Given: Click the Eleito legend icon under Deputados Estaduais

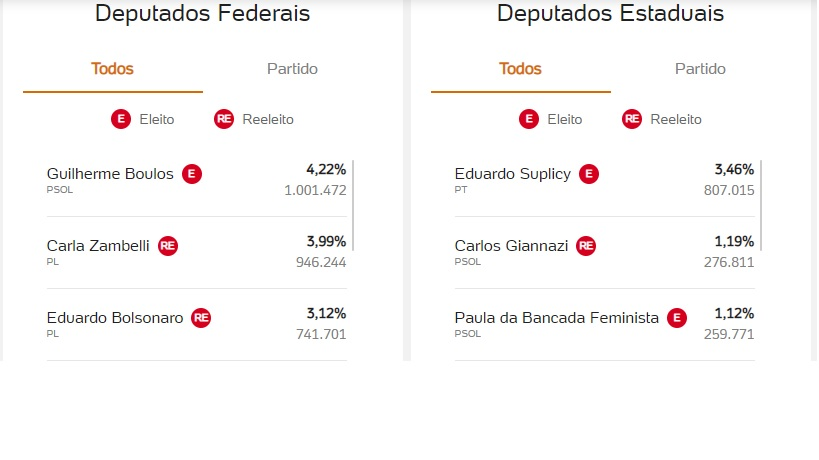Looking at the screenshot, I should pyautogui.click(x=529, y=119).
